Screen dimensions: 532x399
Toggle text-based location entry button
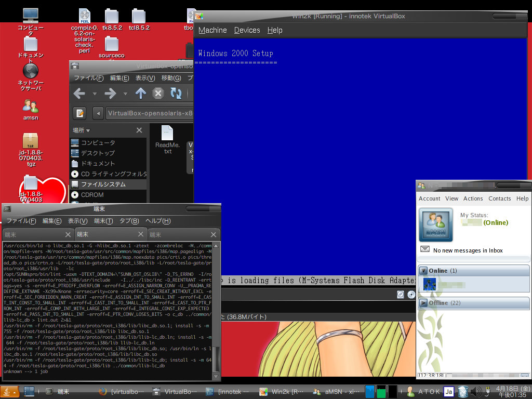pyautogui.click(x=79, y=113)
